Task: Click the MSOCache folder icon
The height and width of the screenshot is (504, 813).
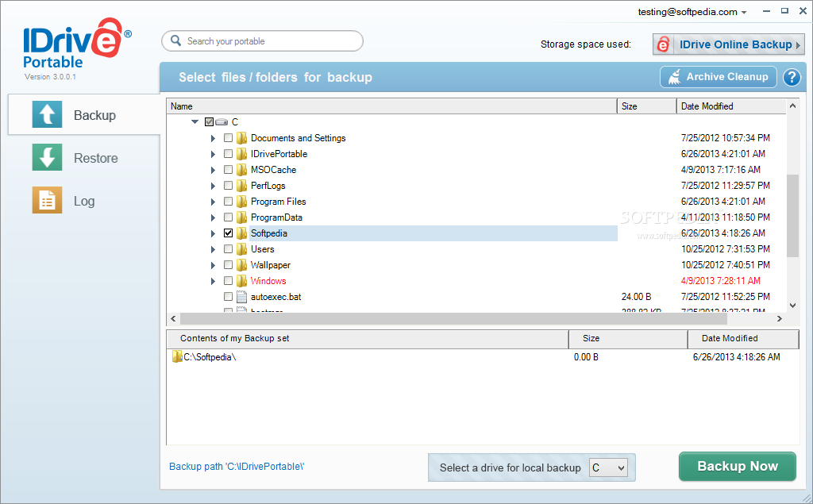Action: click(x=241, y=170)
